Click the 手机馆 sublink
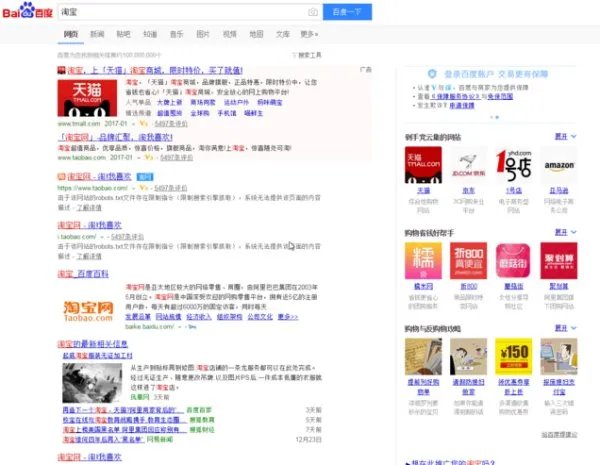The width and height of the screenshot is (600, 465). (x=227, y=113)
